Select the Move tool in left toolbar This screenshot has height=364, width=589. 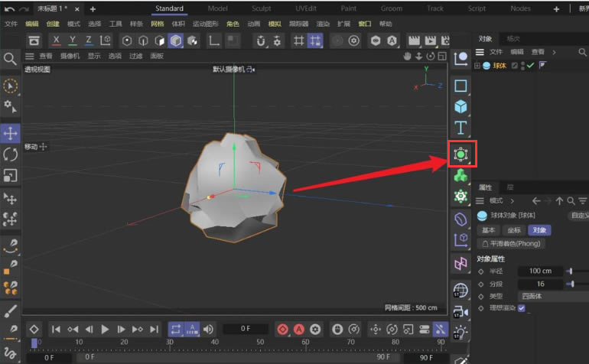tap(10, 133)
